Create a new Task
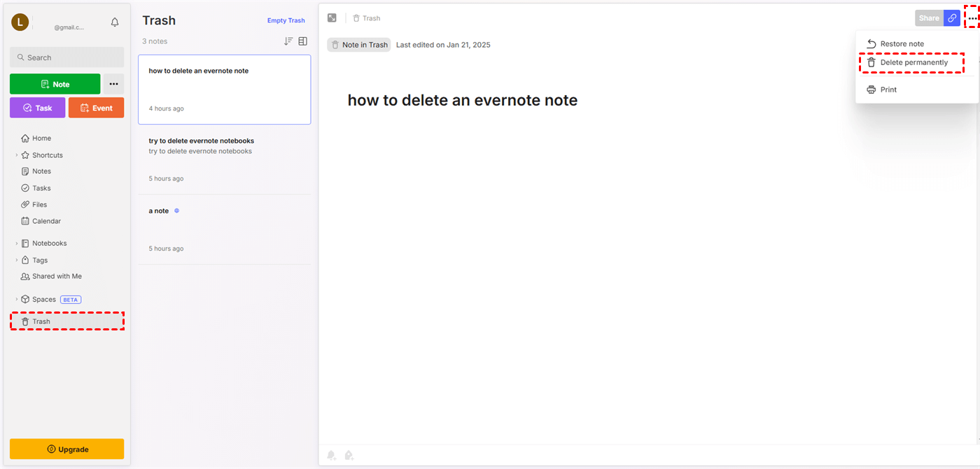Viewport: 980px width, 469px height. click(x=38, y=108)
